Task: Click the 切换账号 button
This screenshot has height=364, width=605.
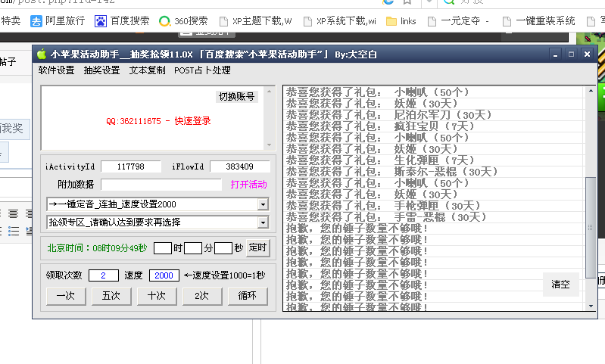Action: point(236,96)
